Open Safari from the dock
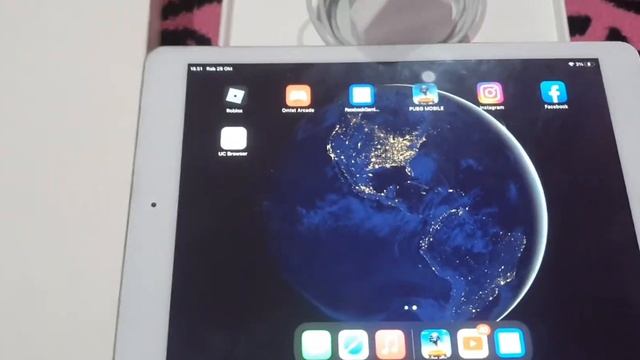 (353, 345)
